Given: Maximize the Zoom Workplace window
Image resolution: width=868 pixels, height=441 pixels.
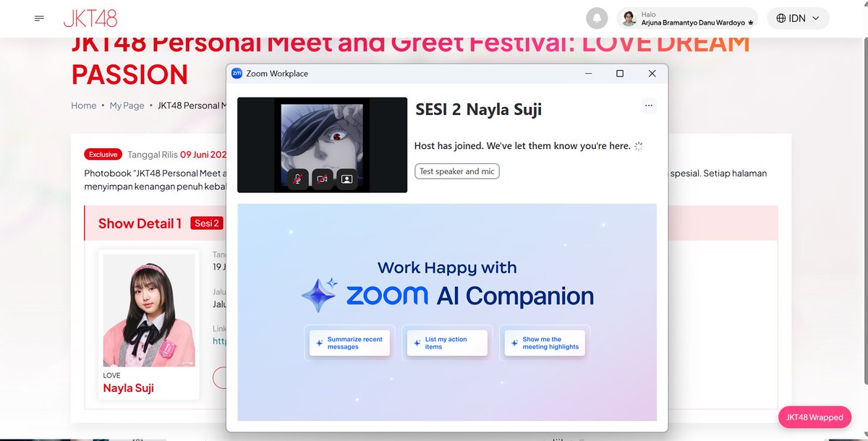Looking at the screenshot, I should coord(620,74).
